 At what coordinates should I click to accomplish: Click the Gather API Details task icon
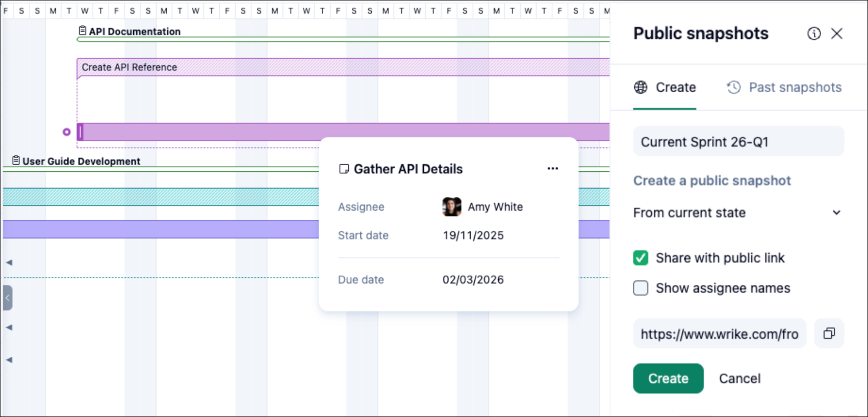point(344,169)
